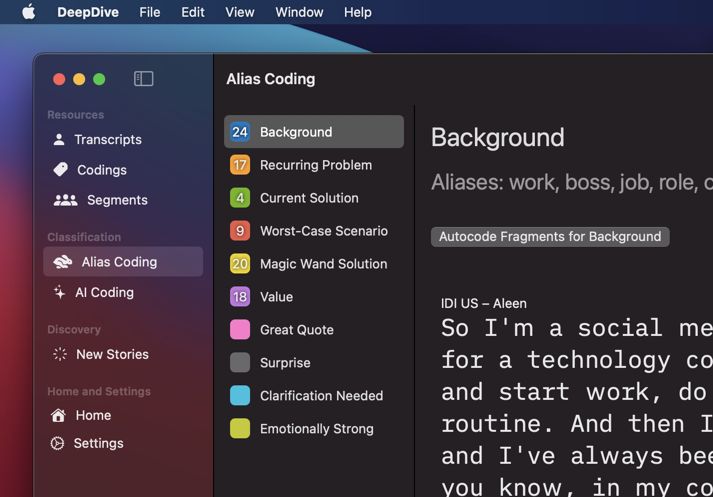Screen dimensions: 713x497
Task: Select the Recurring Problem code
Action: click(314, 165)
